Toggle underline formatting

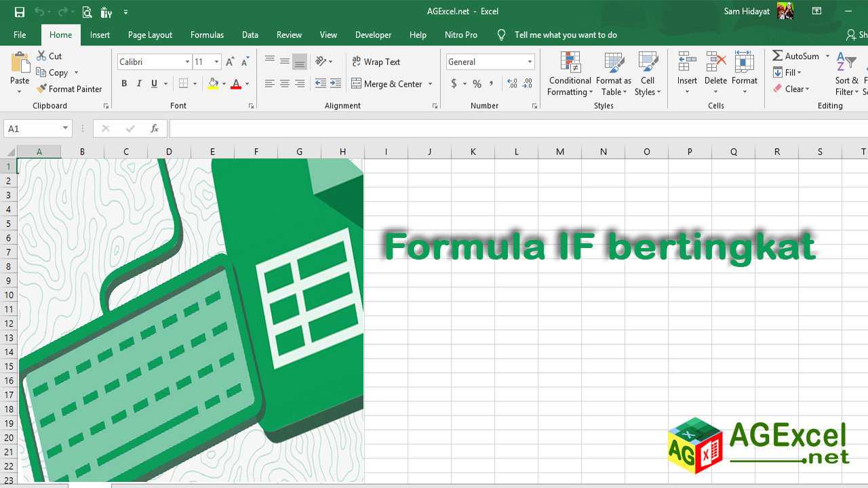155,83
